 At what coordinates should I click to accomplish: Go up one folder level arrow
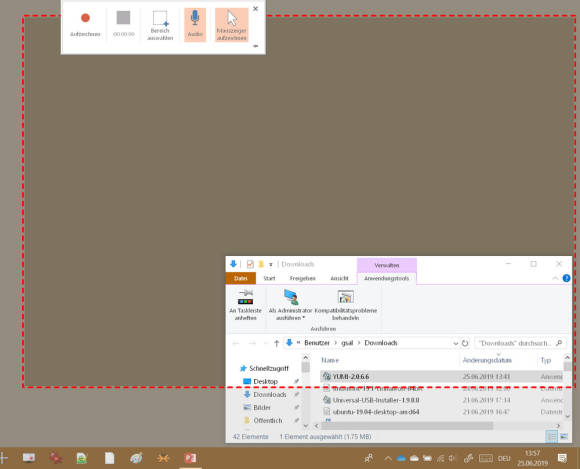tap(276, 343)
